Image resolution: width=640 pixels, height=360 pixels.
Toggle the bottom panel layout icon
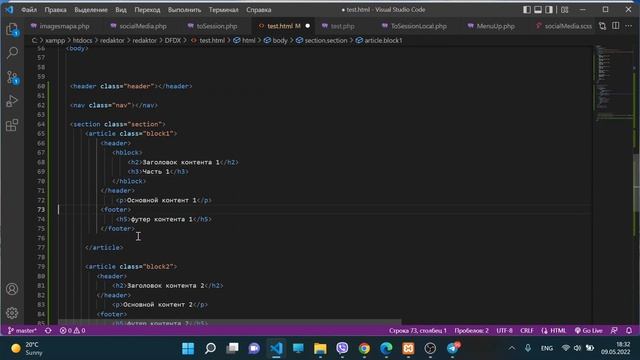point(538,10)
